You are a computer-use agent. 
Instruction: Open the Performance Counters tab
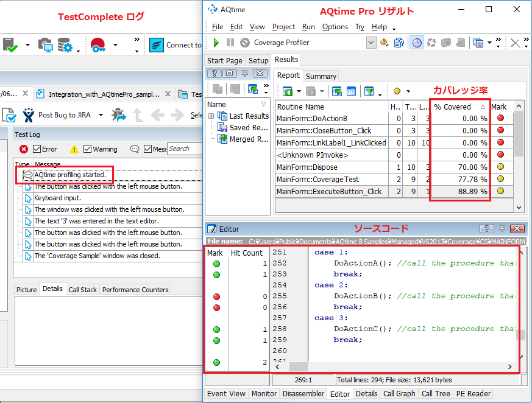tap(135, 290)
